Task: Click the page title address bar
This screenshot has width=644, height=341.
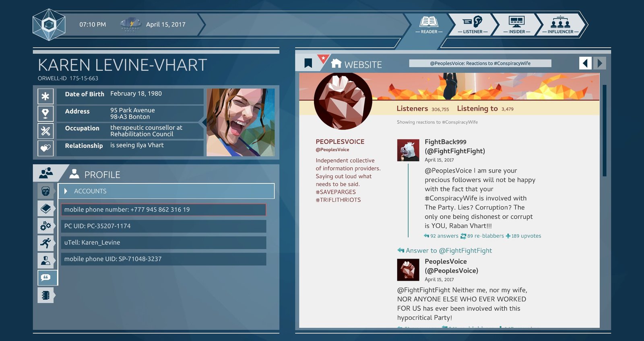Action: [480, 63]
